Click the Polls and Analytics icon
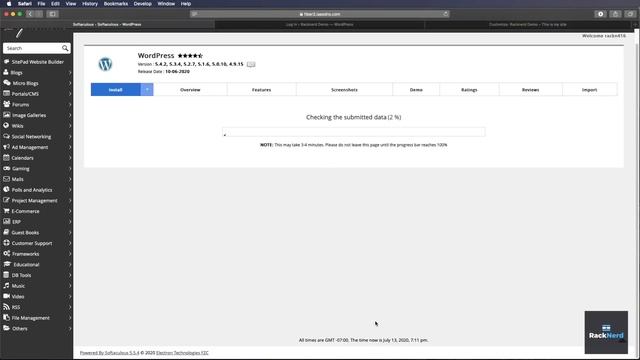640x360 pixels. pos(6,189)
